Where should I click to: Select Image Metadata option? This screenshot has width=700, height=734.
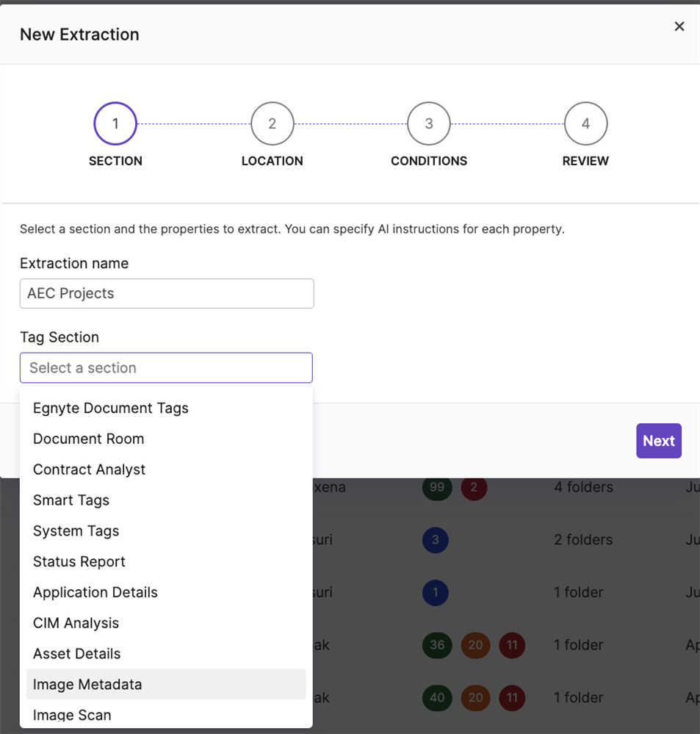click(166, 684)
